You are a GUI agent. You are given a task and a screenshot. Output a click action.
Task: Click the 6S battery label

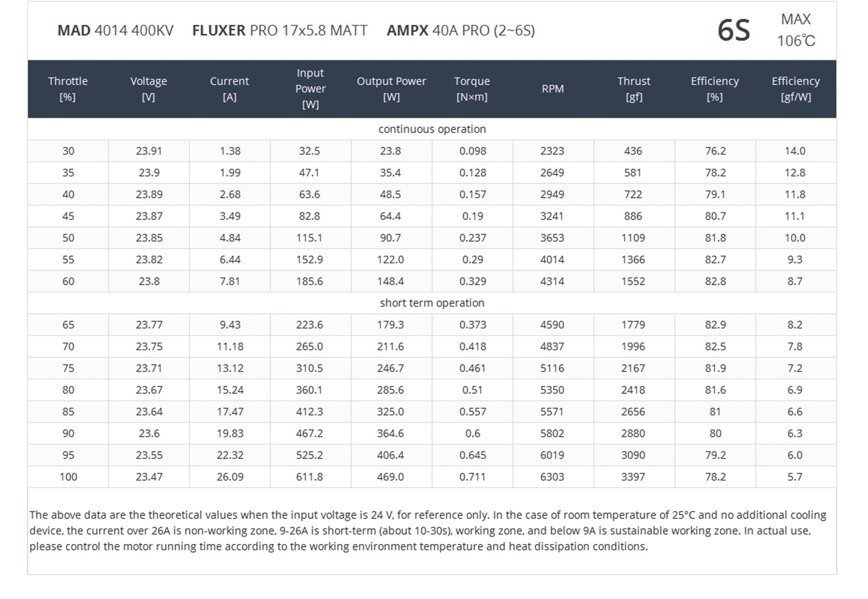click(734, 30)
